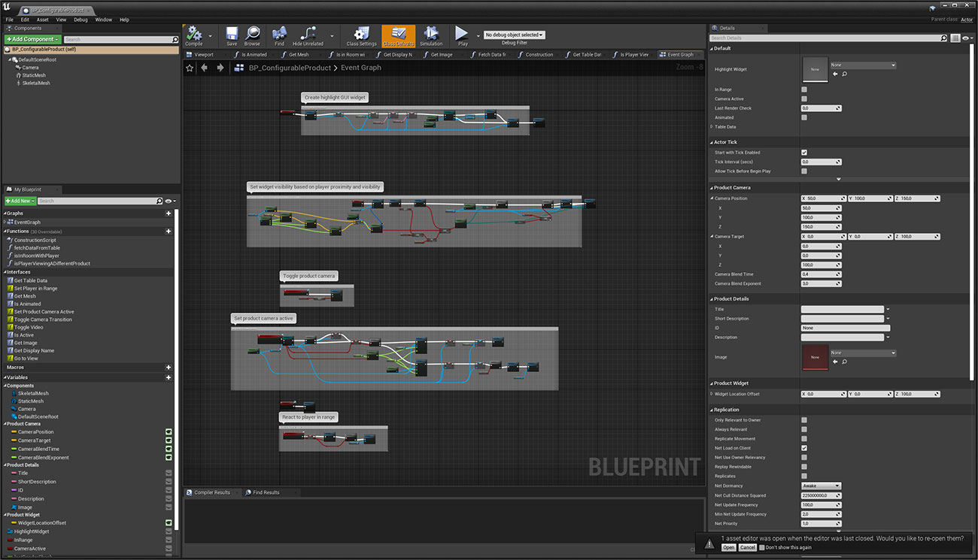Screen dimensions: 978x560
Task: Check Don't show this again
Action: [761, 547]
